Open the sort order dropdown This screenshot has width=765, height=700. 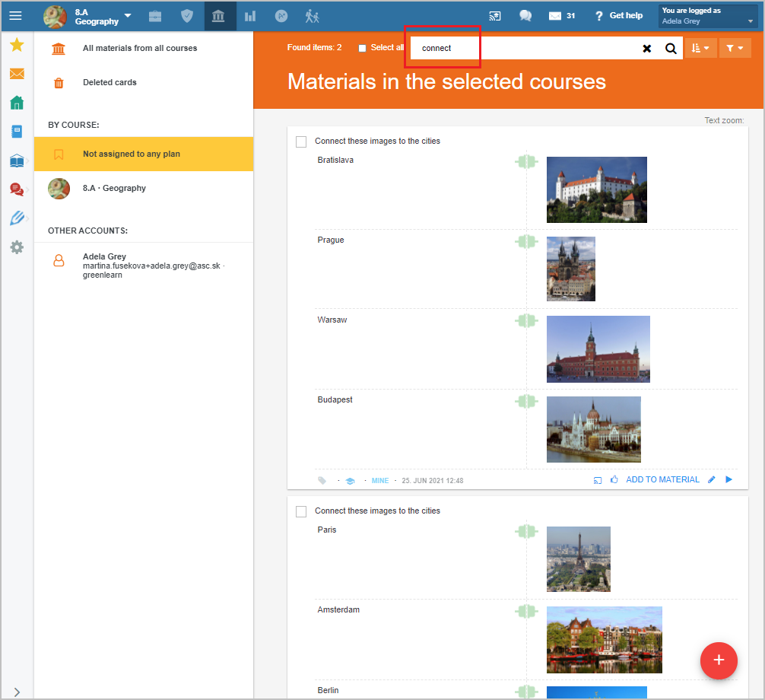pyautogui.click(x=700, y=48)
